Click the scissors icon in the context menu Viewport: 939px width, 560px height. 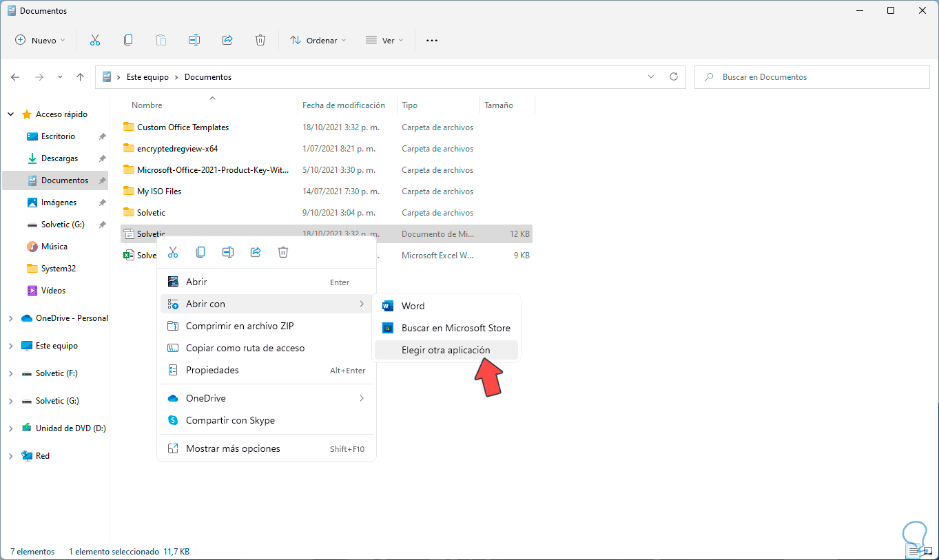click(x=173, y=252)
